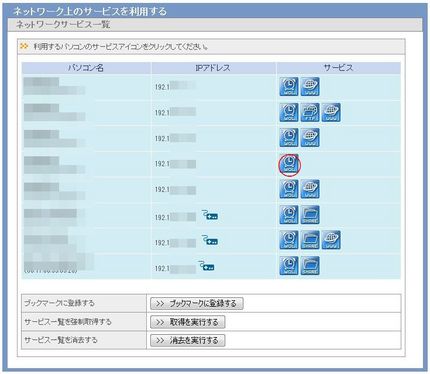Click WOL clock icon in the first row

(x=289, y=87)
